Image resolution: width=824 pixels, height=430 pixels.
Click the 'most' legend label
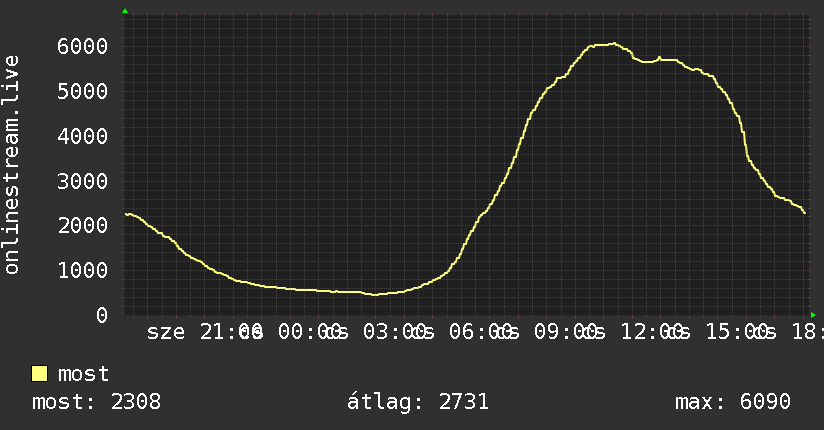click(x=83, y=374)
